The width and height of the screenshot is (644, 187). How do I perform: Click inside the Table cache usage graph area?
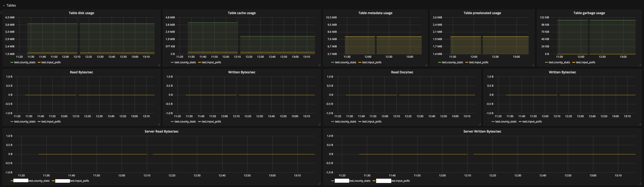(x=246, y=36)
